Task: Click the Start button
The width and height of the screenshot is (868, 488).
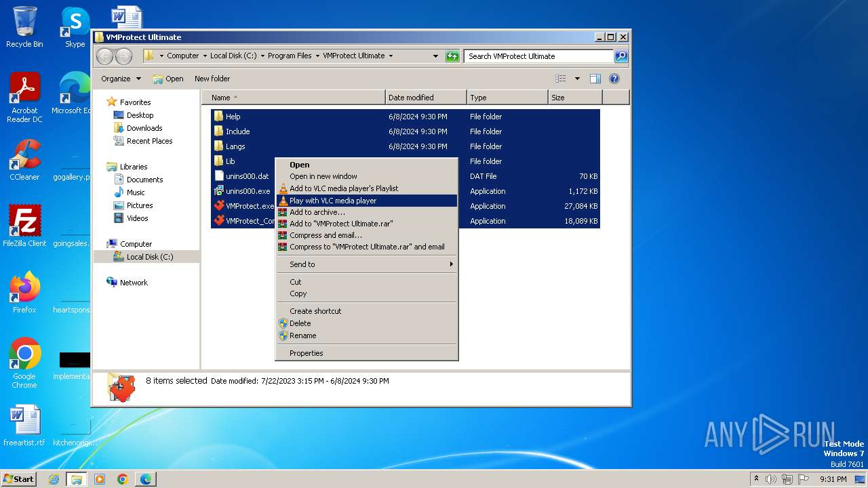Action: [18, 479]
